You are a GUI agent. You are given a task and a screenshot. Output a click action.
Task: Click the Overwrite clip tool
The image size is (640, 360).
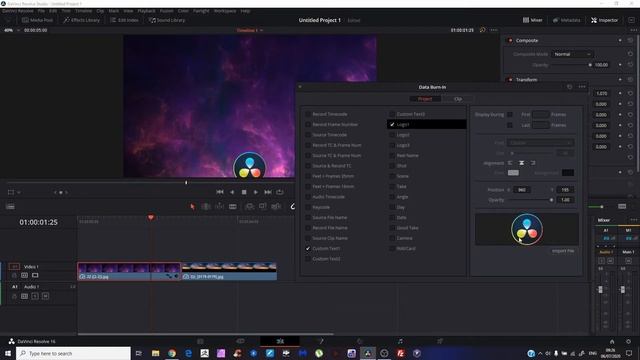coord(263,207)
